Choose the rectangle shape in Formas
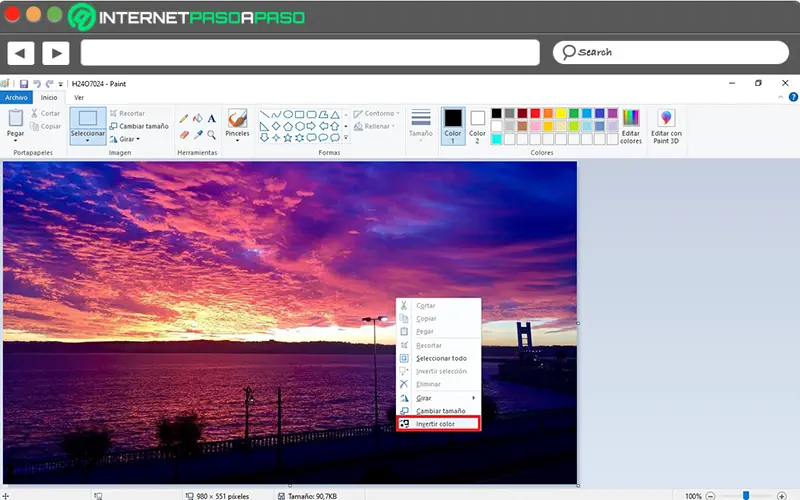The image size is (800, 500). tap(299, 114)
